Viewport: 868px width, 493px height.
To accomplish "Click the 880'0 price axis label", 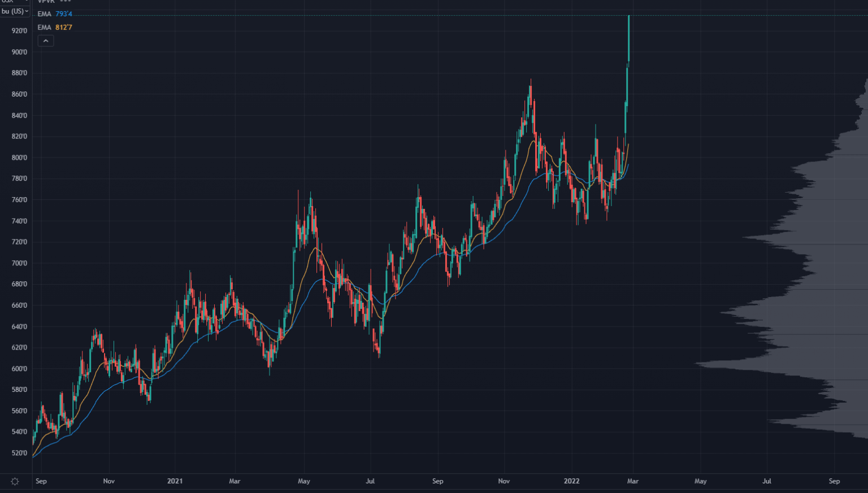I will [x=19, y=73].
